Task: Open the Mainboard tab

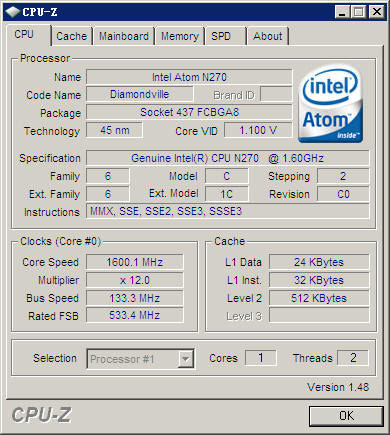Action: (x=124, y=36)
